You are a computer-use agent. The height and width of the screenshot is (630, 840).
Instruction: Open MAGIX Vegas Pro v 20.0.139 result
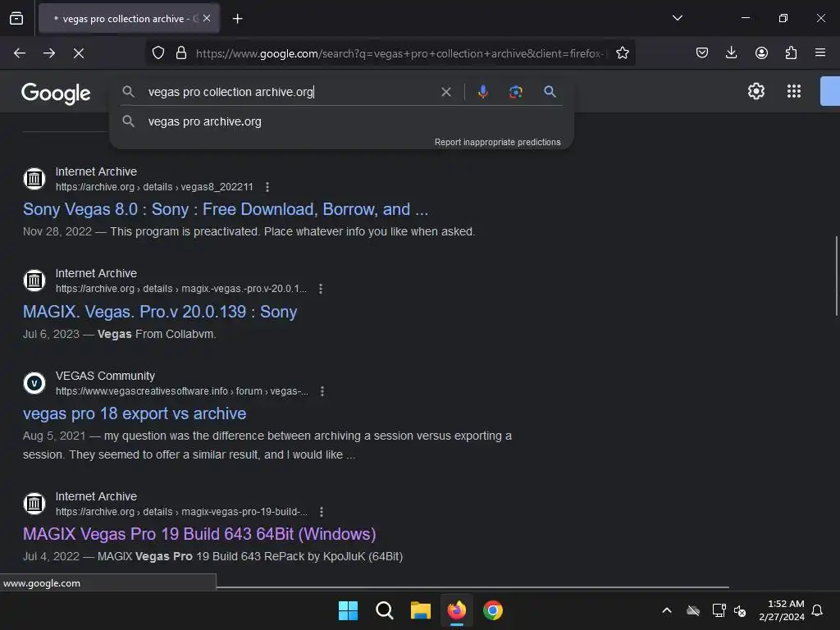pos(160,312)
